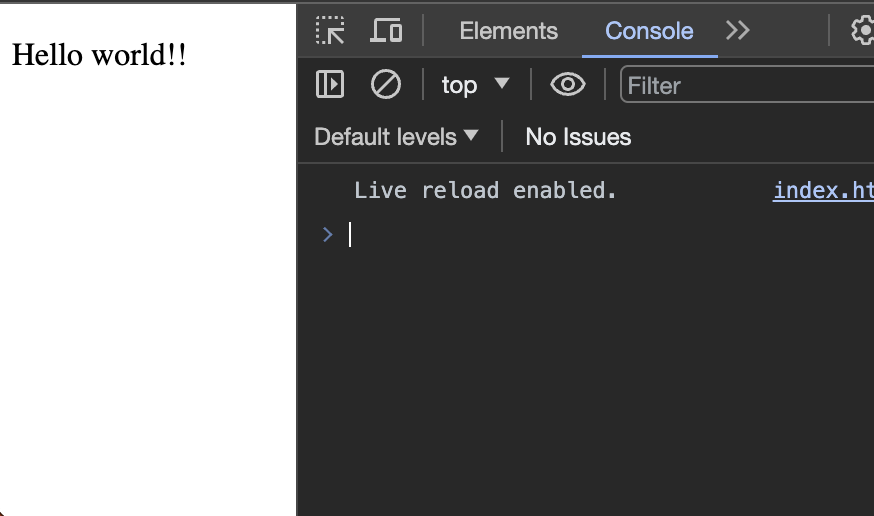Click the Hello world!! page text
Image resolution: width=874 pixels, height=516 pixels.
pos(99,54)
